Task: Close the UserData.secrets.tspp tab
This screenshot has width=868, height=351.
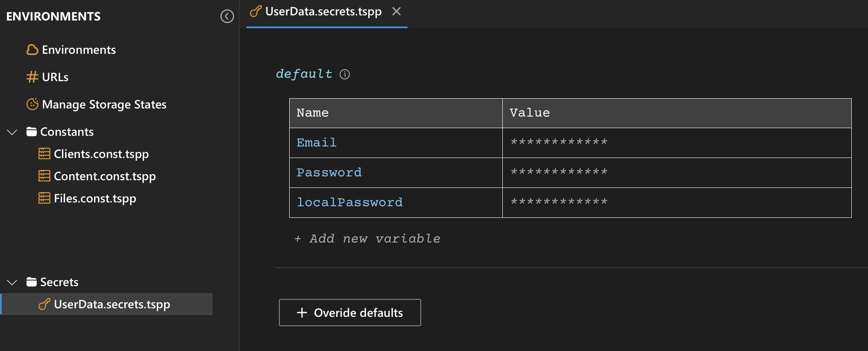Action: point(396,12)
